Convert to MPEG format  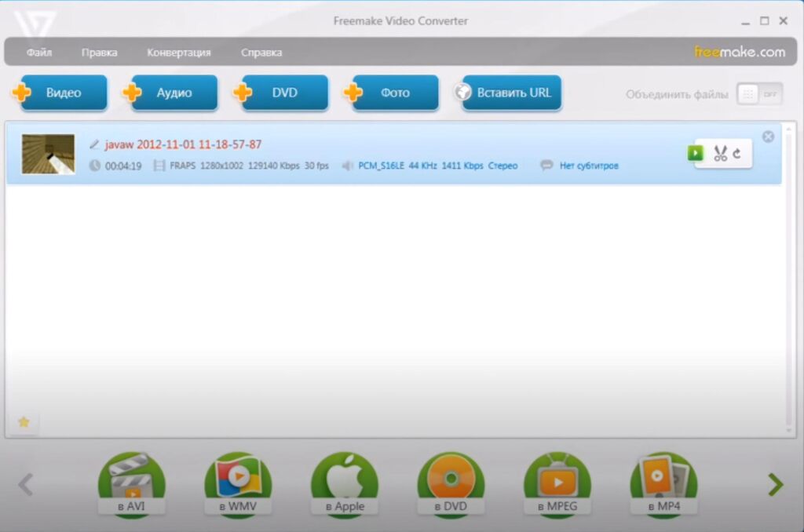[x=557, y=484]
